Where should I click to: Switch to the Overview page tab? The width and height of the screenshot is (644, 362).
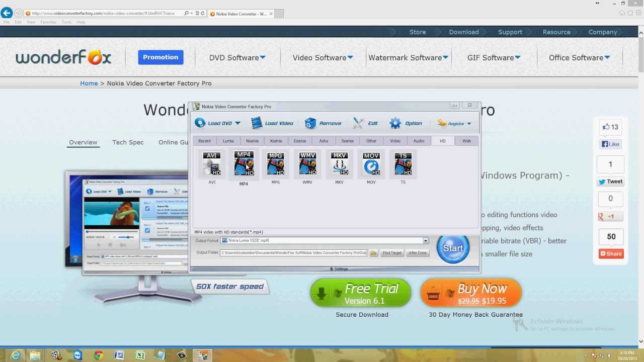[83, 142]
